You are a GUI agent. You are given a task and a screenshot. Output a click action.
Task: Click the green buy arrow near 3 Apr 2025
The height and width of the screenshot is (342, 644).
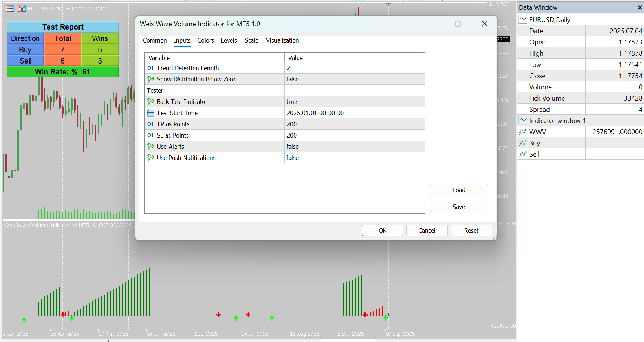coord(24,320)
